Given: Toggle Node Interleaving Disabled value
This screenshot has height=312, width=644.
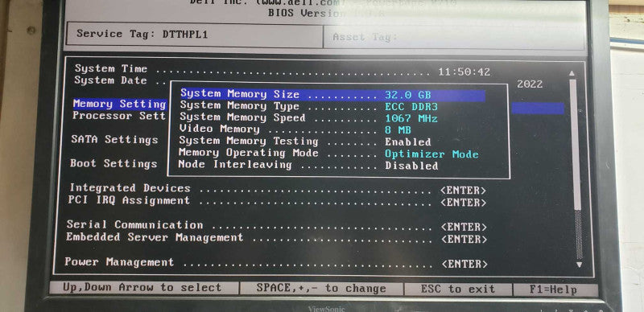Looking at the screenshot, I should [x=411, y=166].
